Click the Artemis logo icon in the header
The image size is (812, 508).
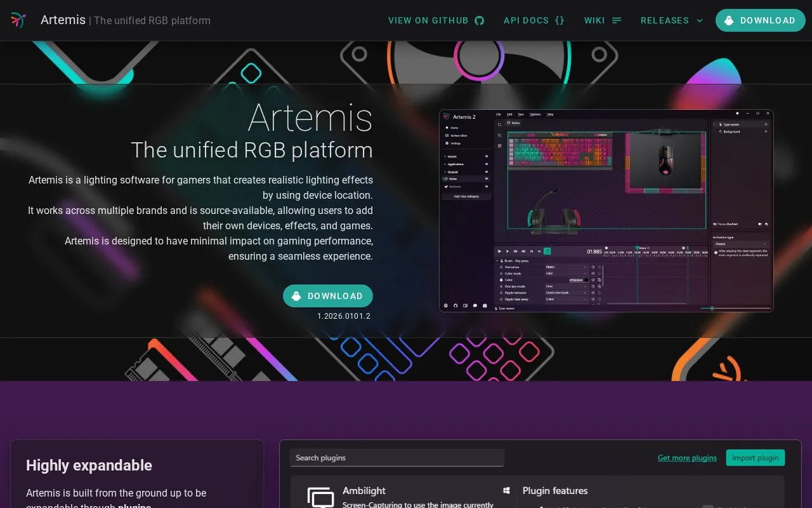coord(18,20)
